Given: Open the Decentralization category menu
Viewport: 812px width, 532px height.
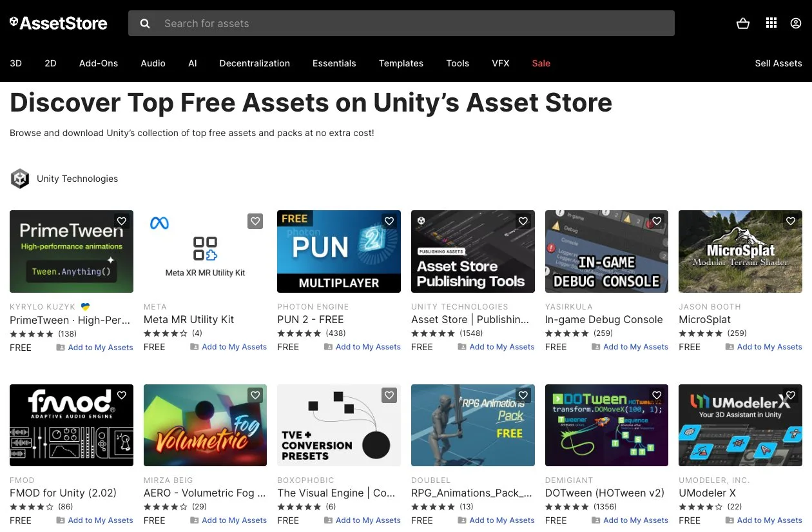Looking at the screenshot, I should click(x=255, y=63).
